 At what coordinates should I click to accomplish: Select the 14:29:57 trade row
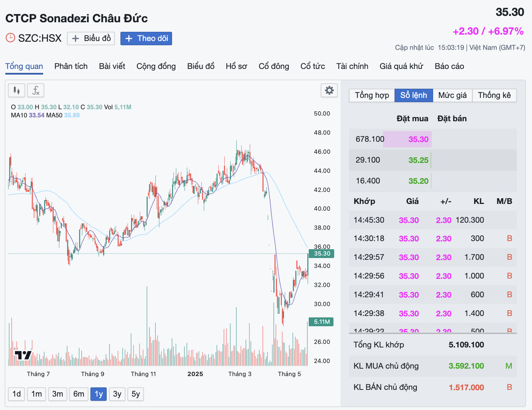pyautogui.click(x=433, y=257)
